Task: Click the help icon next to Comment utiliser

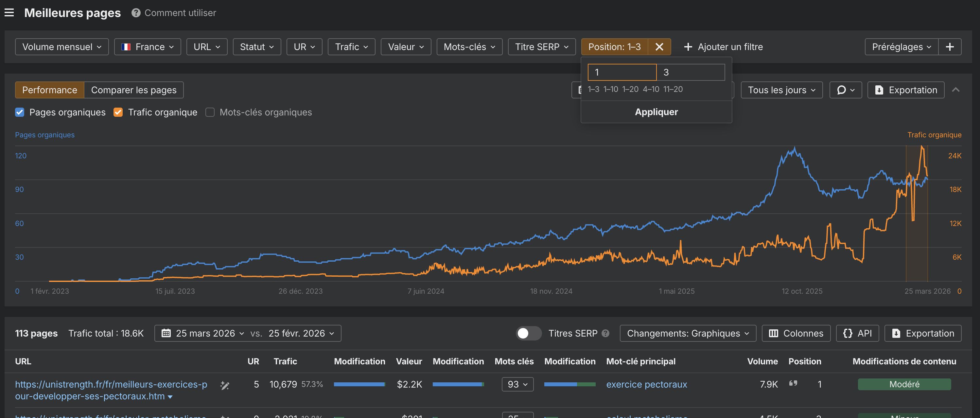Action: [135, 12]
